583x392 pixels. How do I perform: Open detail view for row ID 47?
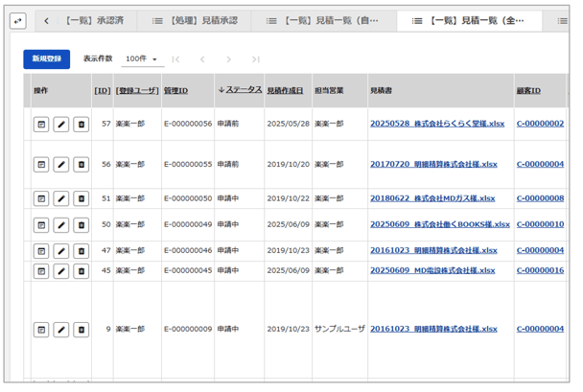(x=41, y=251)
